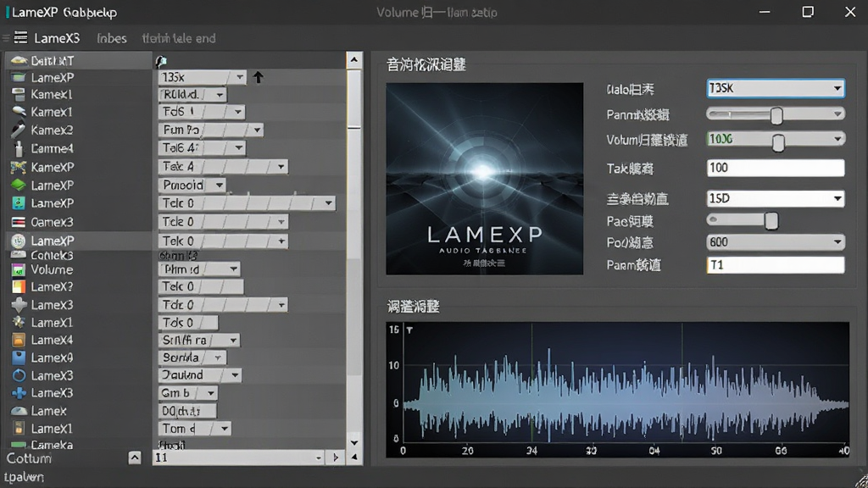868x488 pixels.
Task: Click the orange icon beside LameX?
Action: [19, 286]
